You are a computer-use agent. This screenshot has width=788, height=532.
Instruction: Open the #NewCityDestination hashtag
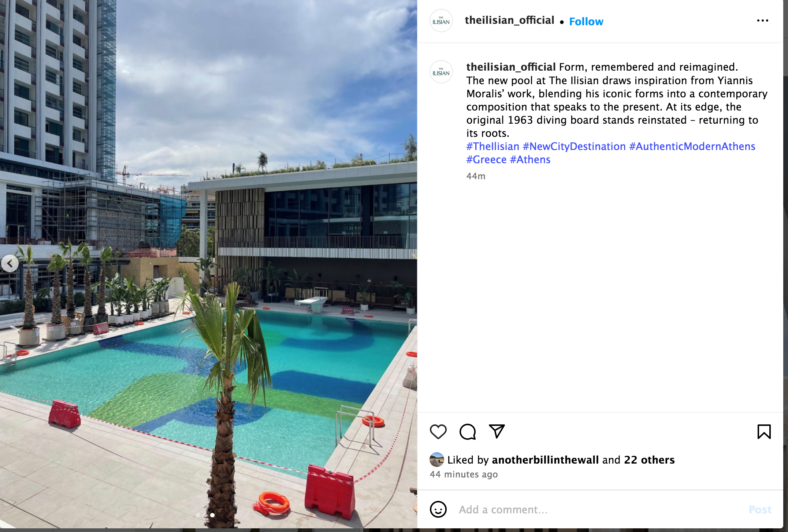(x=574, y=146)
